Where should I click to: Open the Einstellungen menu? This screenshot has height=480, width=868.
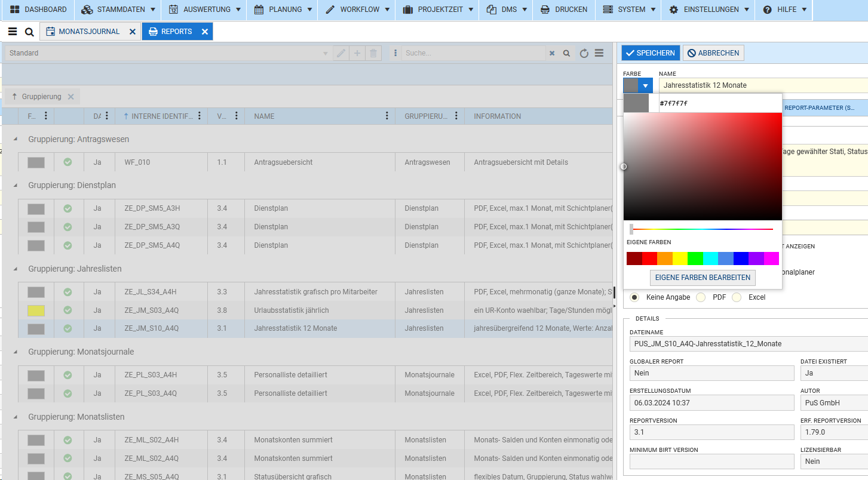pos(709,10)
